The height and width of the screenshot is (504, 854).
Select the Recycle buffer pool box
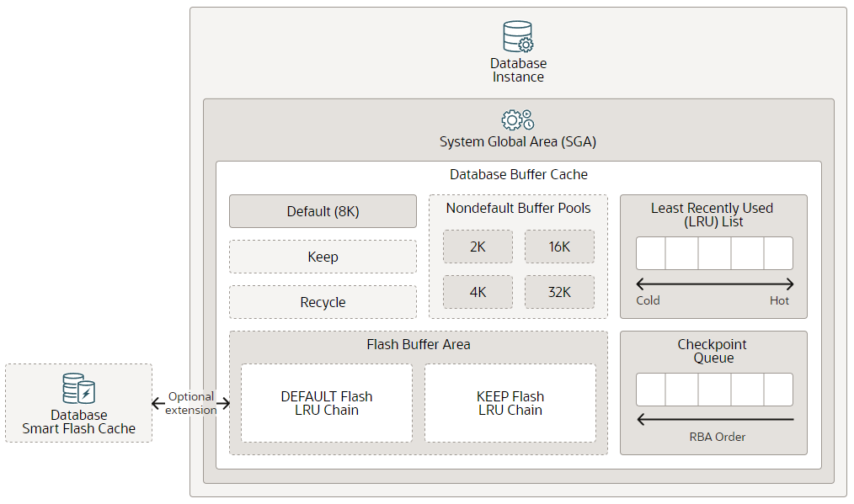coord(323,302)
